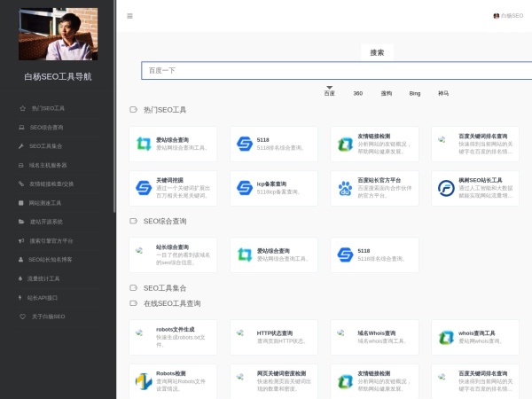Click the tag icon beside 热门SEO工具 heading

(133, 110)
